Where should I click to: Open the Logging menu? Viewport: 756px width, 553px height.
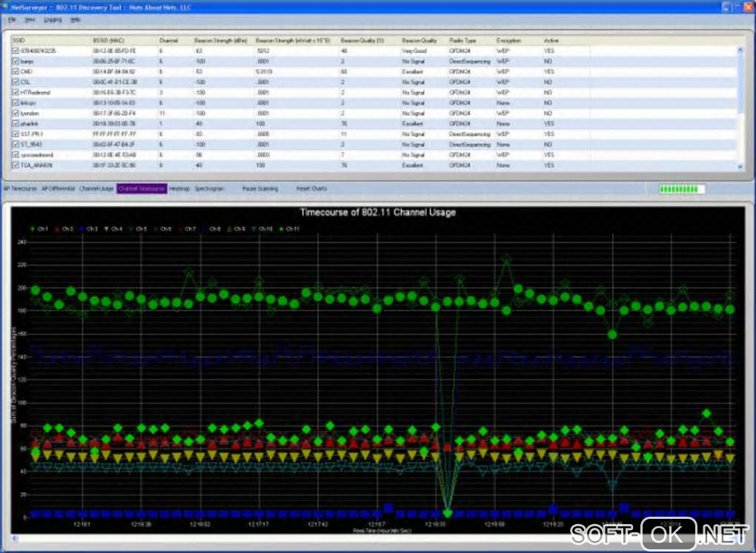coord(53,20)
